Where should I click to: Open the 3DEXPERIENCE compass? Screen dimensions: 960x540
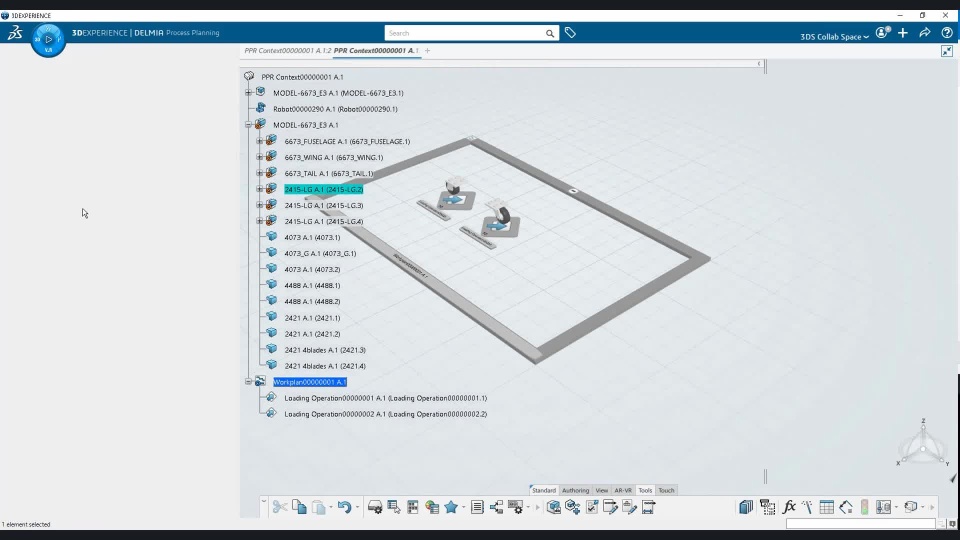[x=48, y=40]
